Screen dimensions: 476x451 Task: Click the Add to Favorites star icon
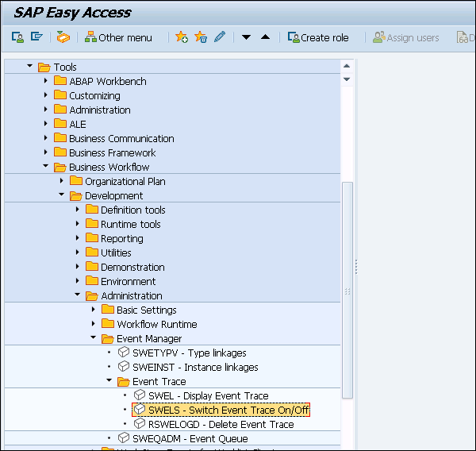(x=182, y=37)
